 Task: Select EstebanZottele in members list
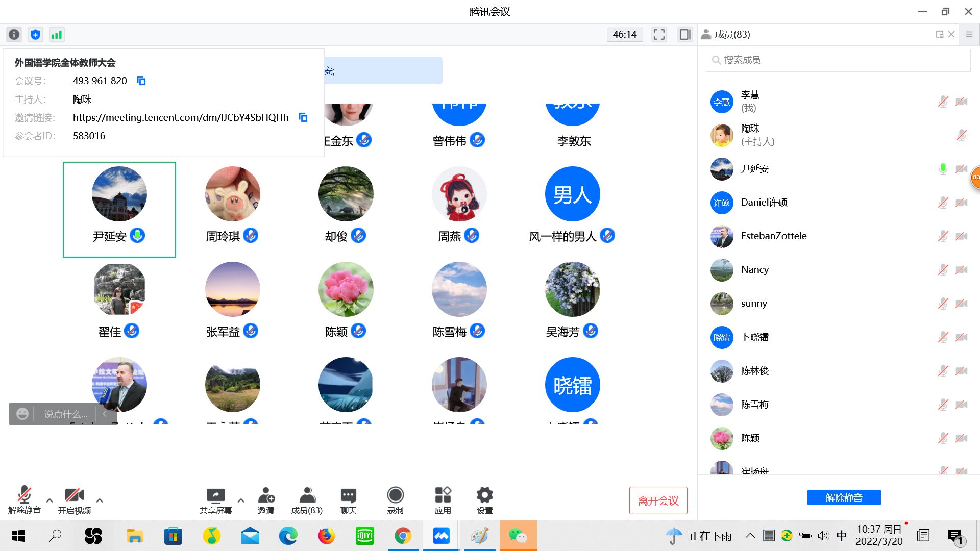[838, 236]
